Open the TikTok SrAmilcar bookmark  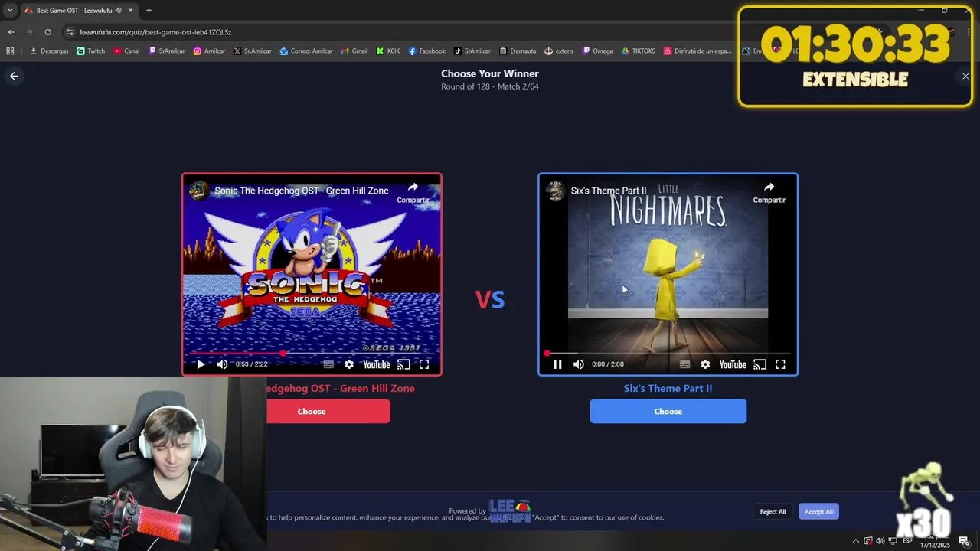coord(472,51)
